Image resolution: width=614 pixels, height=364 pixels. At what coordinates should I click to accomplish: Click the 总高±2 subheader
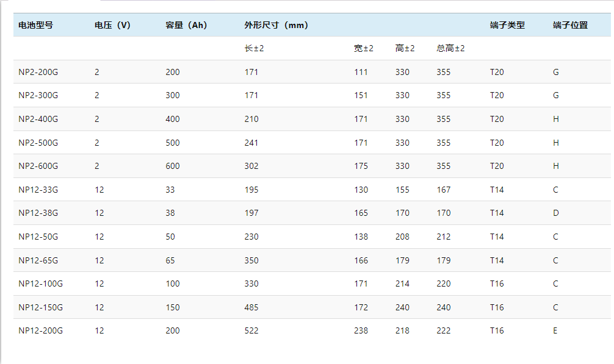(450, 48)
